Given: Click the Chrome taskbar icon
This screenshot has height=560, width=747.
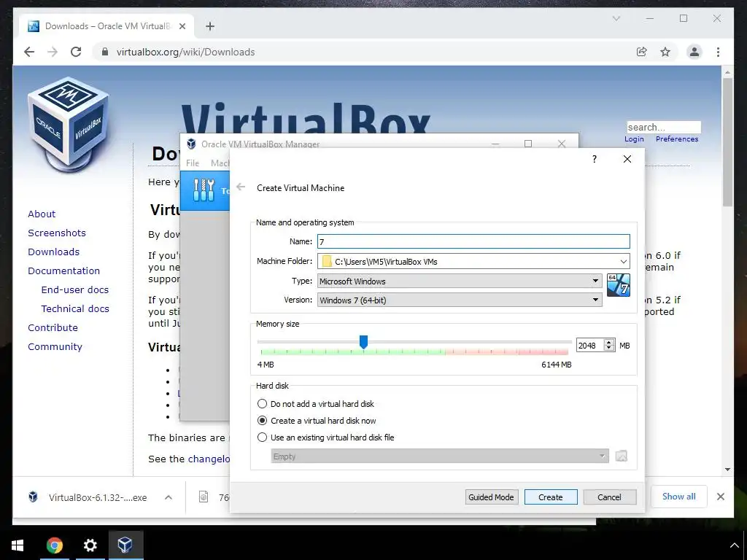Looking at the screenshot, I should pos(54,545).
